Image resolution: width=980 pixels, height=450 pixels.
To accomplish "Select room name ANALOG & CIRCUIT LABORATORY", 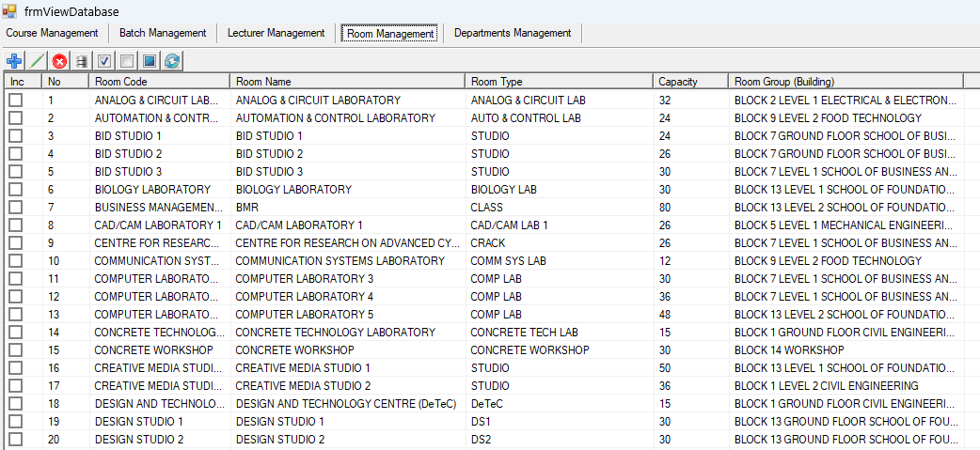I will point(318,100).
